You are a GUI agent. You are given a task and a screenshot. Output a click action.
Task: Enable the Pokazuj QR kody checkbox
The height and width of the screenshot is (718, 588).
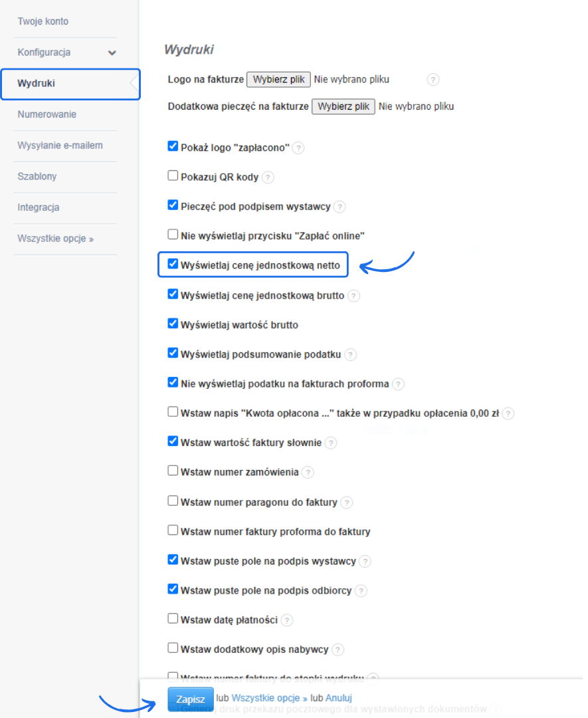point(173,176)
